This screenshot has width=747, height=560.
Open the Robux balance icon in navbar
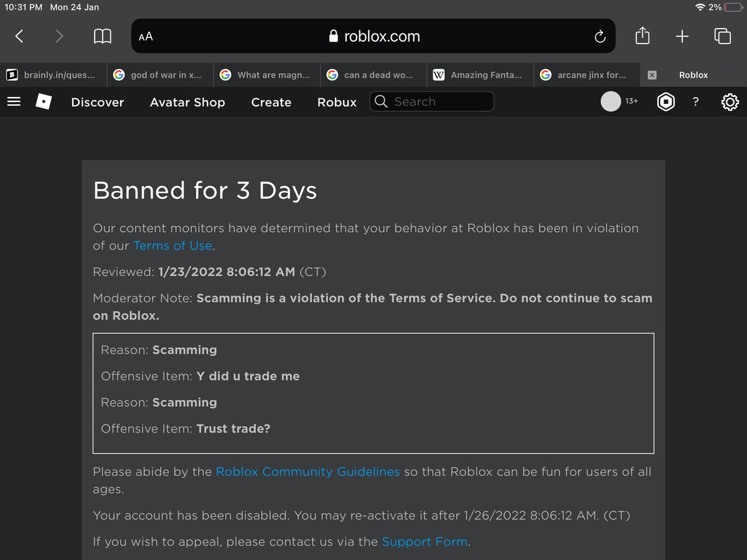(x=665, y=101)
